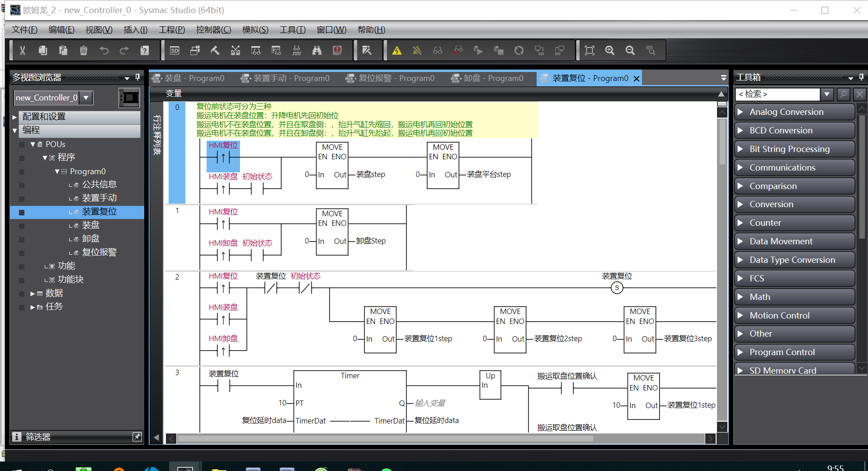The height and width of the screenshot is (471, 868).
Task: Click the toolbox clear search X button
Action: click(859, 94)
